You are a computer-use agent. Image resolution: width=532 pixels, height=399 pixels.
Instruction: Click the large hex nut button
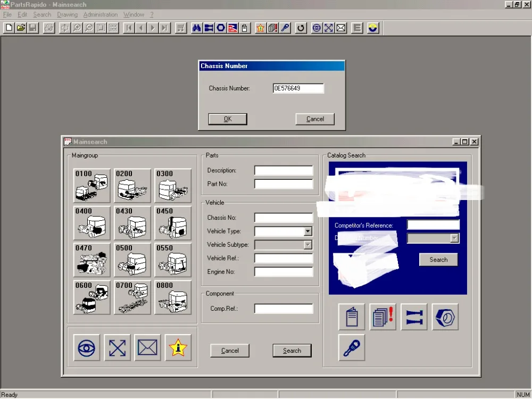pos(445,317)
